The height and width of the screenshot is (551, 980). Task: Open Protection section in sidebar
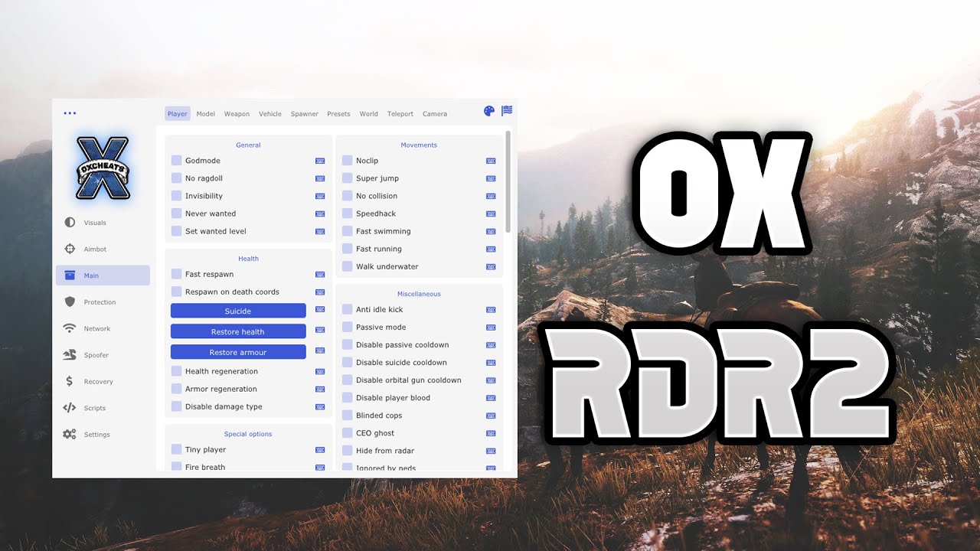tap(103, 302)
